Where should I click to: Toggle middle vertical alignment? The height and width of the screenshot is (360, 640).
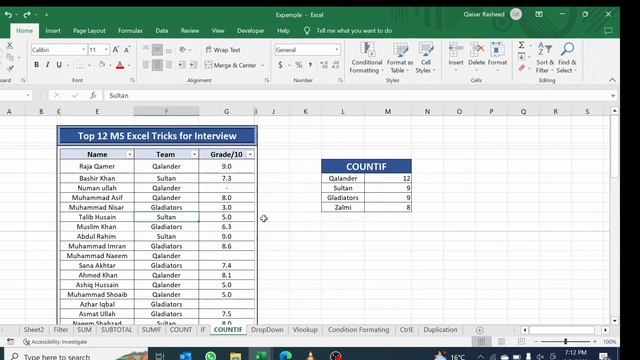click(x=157, y=50)
